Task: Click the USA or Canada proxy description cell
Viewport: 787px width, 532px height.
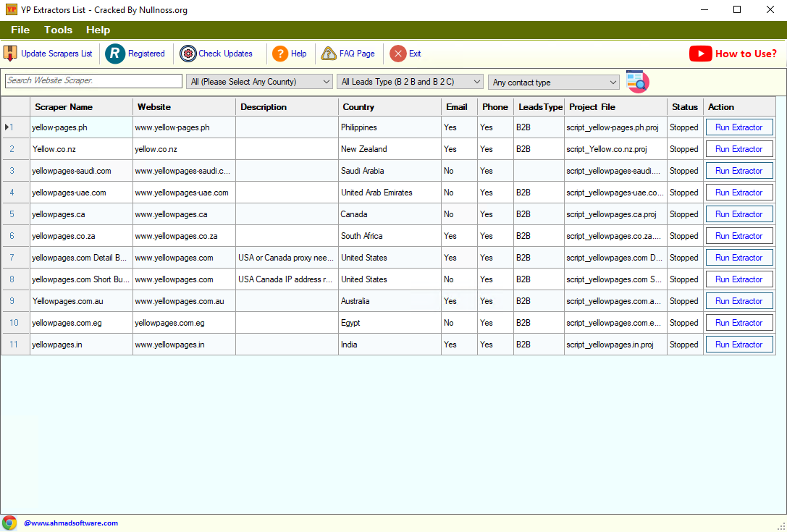Action: pyautogui.click(x=287, y=258)
